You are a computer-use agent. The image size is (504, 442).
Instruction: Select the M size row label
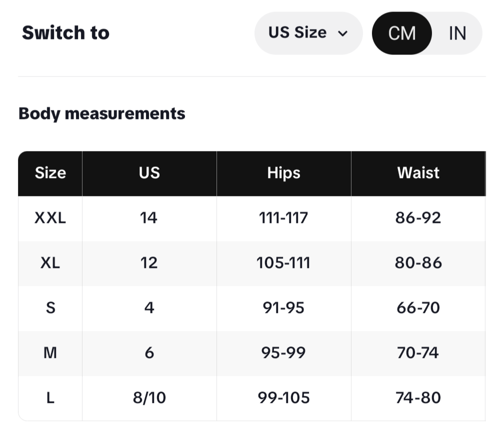50,353
